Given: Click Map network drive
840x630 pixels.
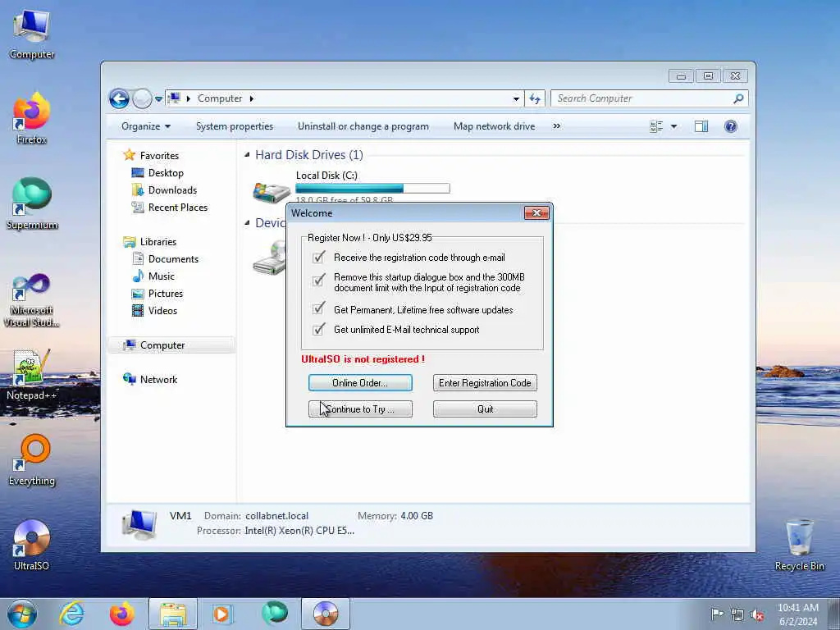Looking at the screenshot, I should point(494,126).
